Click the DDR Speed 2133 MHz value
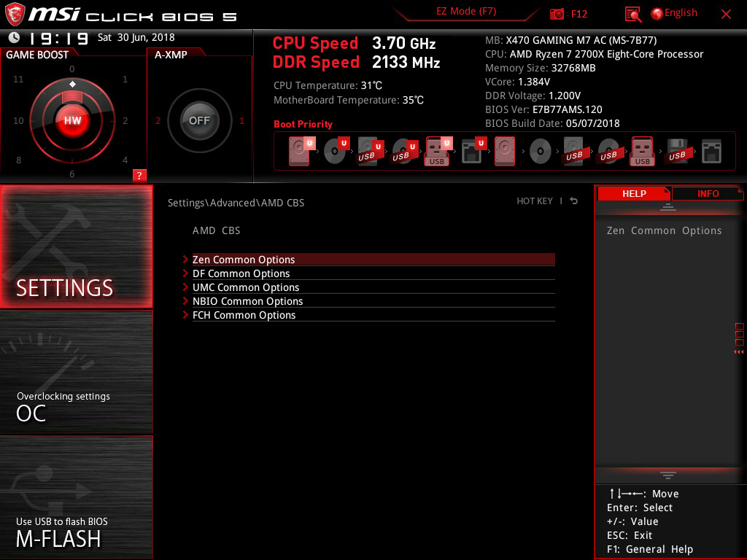 tap(406, 62)
